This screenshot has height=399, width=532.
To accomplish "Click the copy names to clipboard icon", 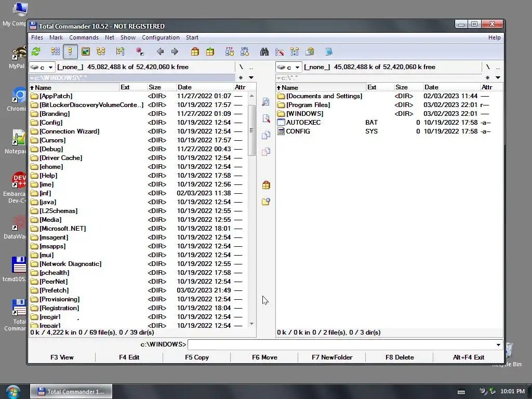I will 310,51.
